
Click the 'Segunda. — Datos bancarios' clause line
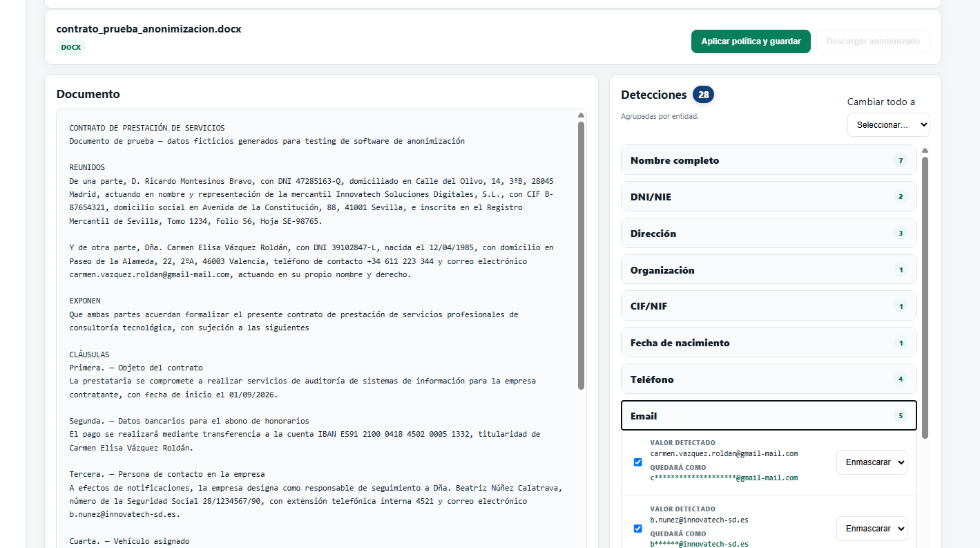[189, 421]
